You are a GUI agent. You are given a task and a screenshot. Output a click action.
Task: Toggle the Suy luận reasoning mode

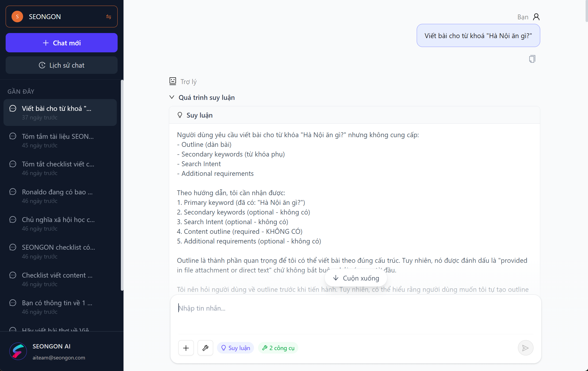235,348
